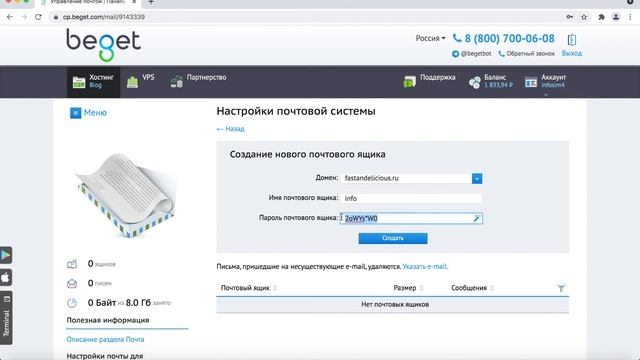Screen dimensions: 640x360
Task: Open the Поддержка section
Action: [x=429, y=81]
